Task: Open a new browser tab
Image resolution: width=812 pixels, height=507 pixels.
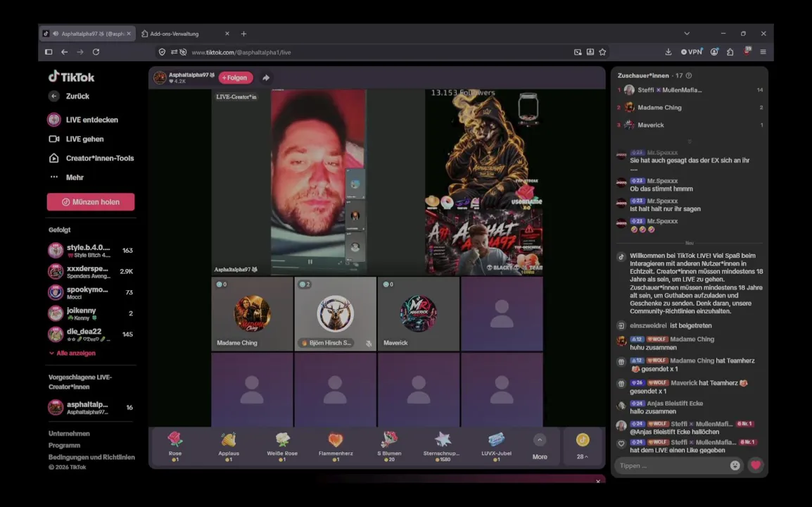Action: click(x=243, y=34)
